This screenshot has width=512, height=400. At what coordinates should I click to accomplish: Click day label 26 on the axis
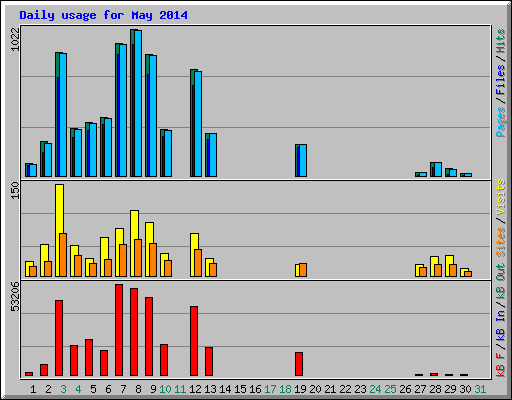coord(405,389)
